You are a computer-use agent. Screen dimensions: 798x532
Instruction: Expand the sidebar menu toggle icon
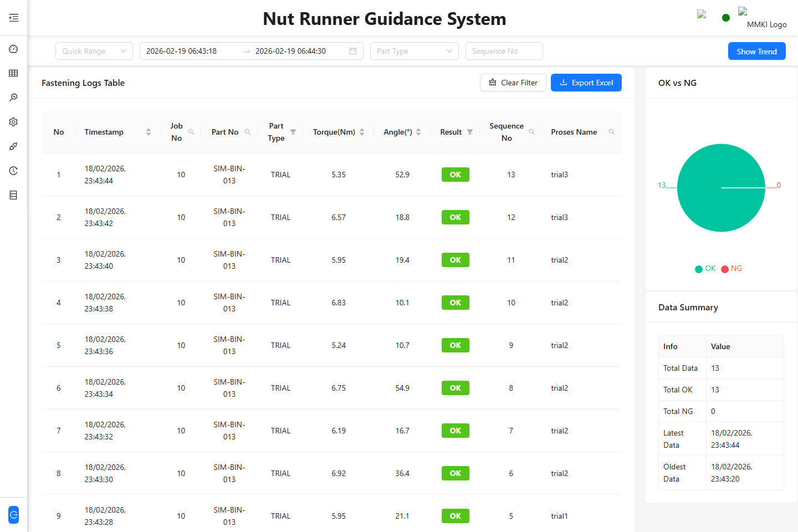[x=14, y=18]
